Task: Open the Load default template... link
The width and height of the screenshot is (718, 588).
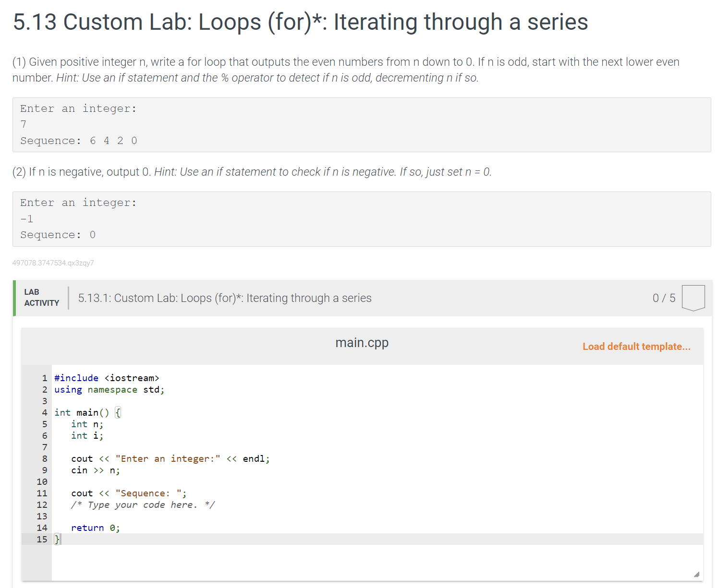Action: 636,346
